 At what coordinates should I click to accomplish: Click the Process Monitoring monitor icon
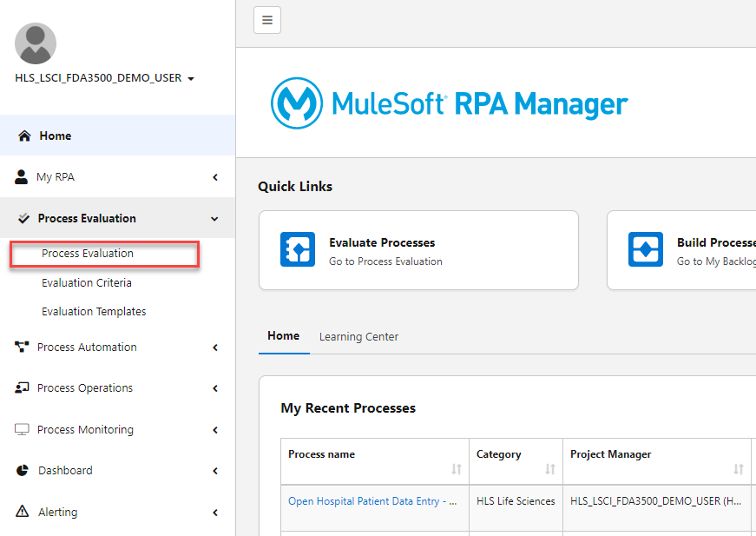23,429
